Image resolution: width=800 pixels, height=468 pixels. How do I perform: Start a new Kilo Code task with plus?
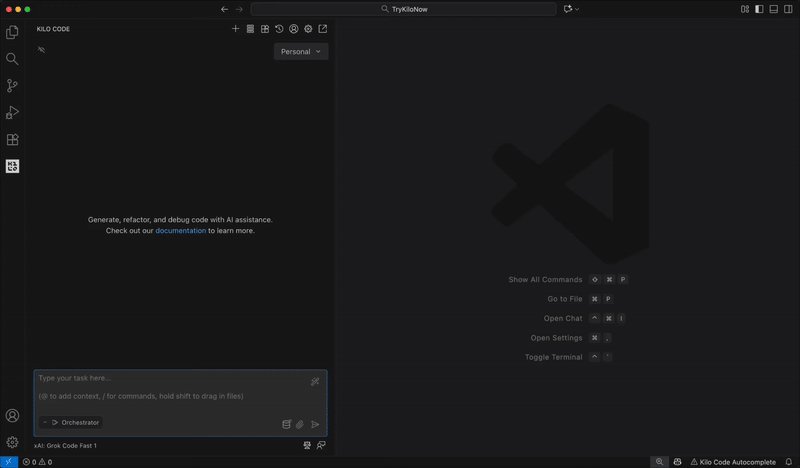pyautogui.click(x=235, y=29)
